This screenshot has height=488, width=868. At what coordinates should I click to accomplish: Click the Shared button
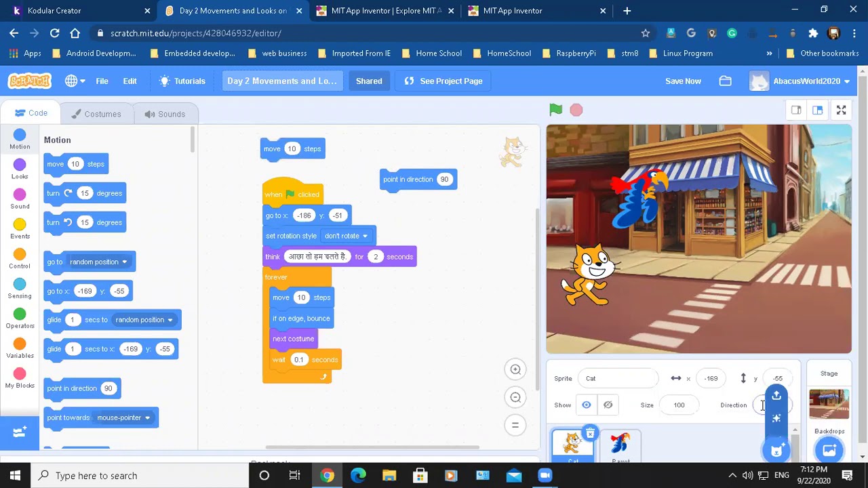tap(369, 81)
